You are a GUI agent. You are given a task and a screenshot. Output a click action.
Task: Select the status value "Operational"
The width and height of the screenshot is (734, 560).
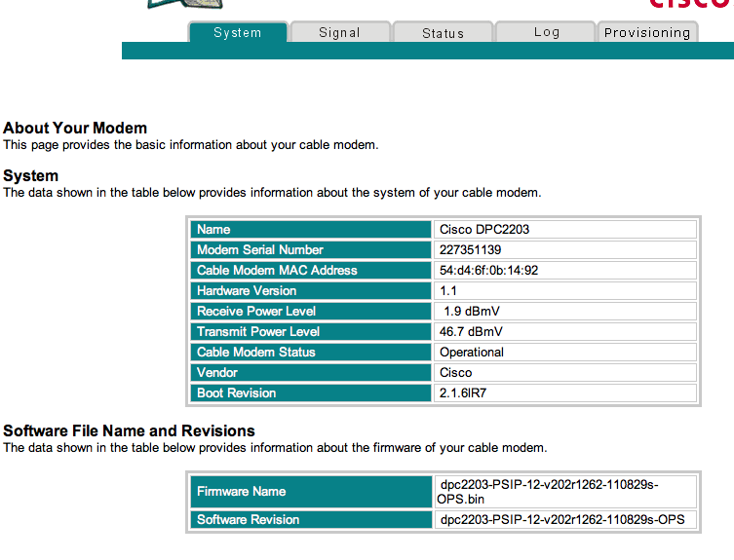click(472, 353)
